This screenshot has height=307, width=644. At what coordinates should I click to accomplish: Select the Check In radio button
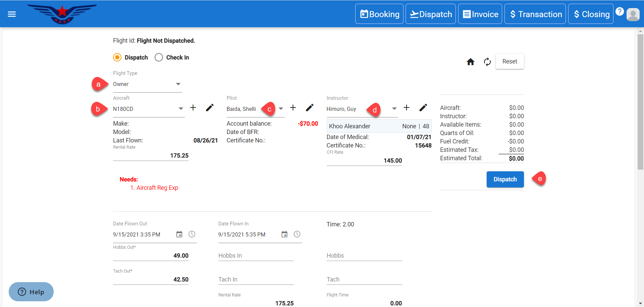tap(159, 57)
